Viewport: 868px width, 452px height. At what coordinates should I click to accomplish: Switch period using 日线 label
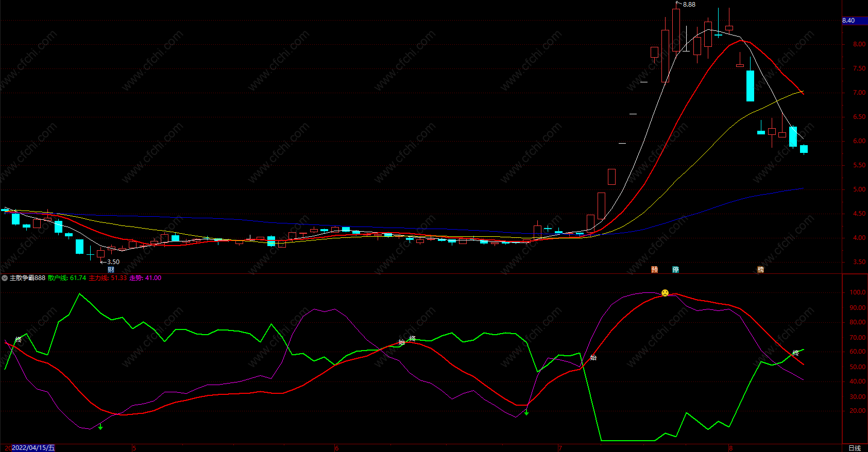(x=855, y=448)
